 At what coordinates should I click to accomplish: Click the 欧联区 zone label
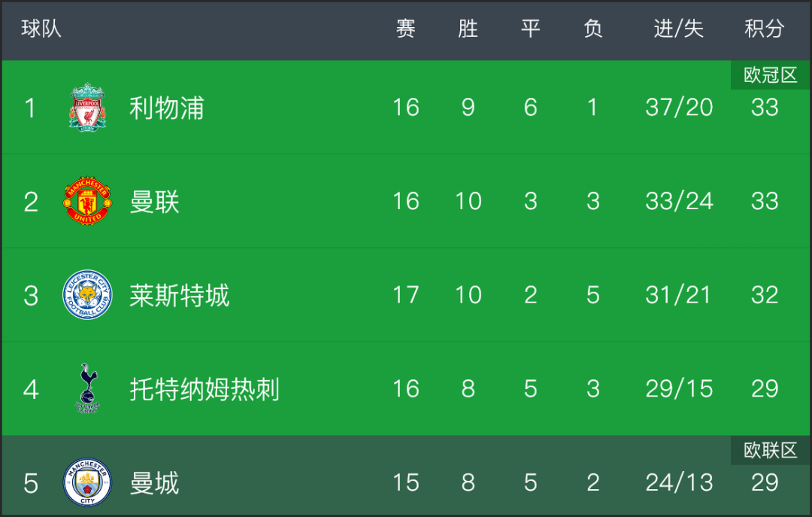click(x=771, y=450)
